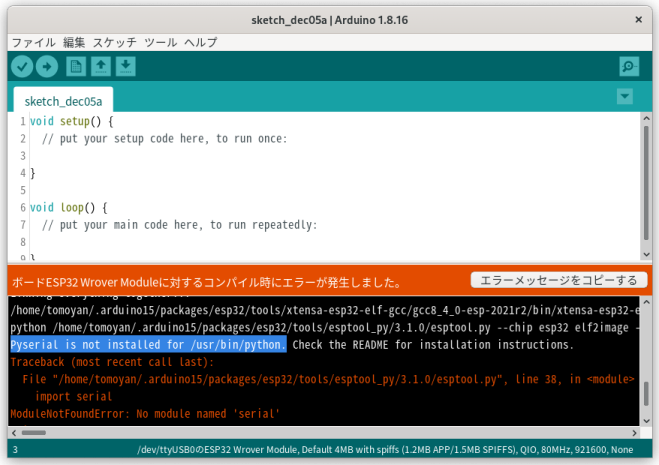This screenshot has width=659, height=465.
Task: Close the Arduino window
Action: [x=638, y=20]
